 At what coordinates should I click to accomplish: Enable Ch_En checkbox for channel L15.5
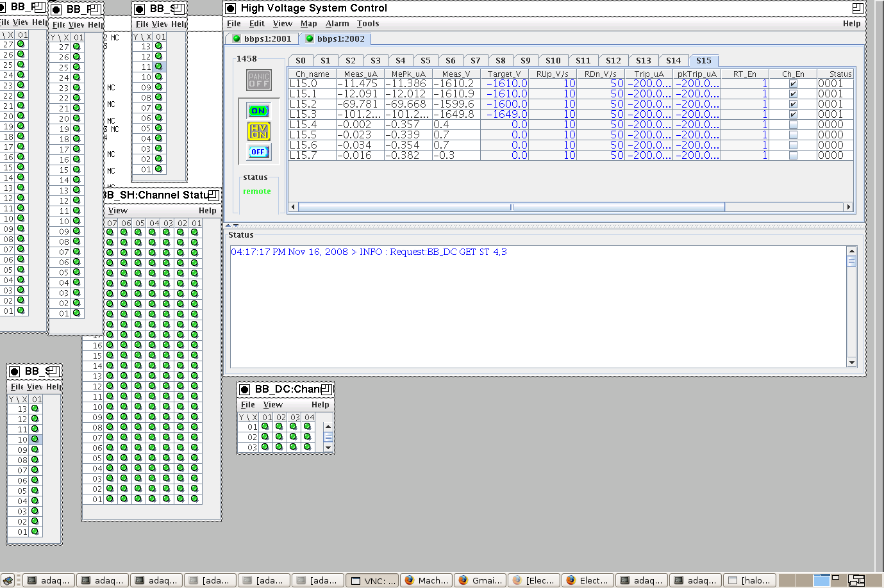point(793,135)
